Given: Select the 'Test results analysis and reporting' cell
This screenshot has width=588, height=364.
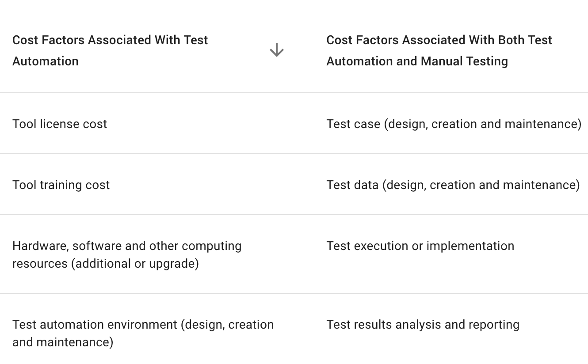Looking at the screenshot, I should coord(423,325).
